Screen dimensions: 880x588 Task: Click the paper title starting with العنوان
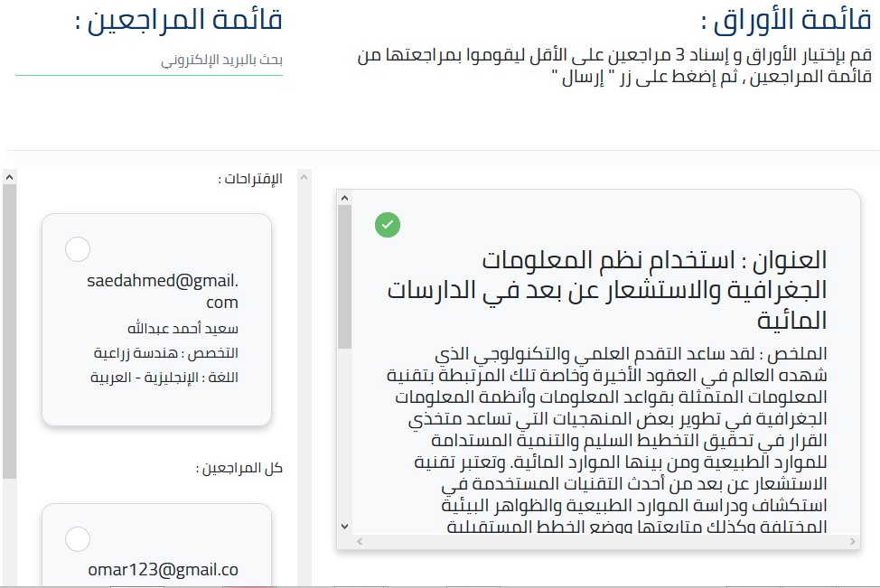point(607,289)
